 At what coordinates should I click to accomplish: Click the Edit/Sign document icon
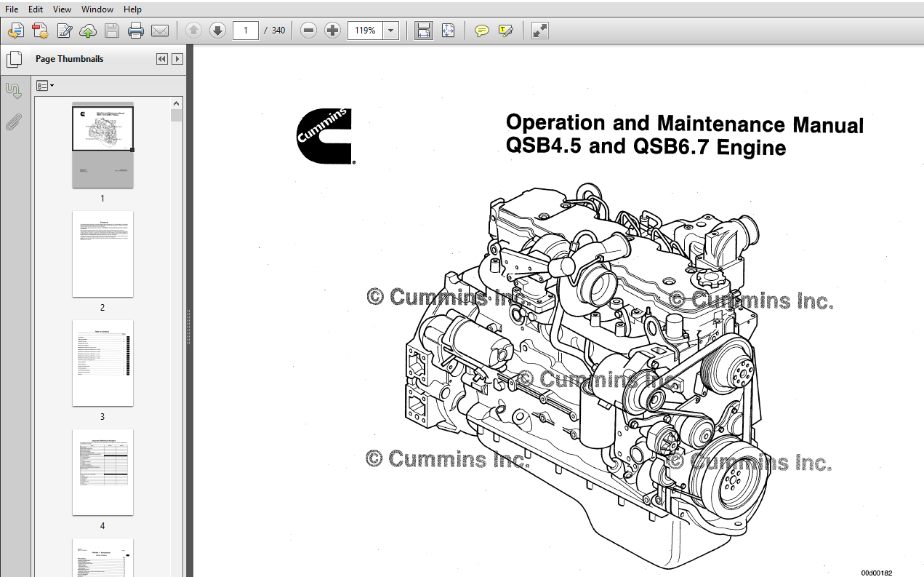click(x=65, y=31)
